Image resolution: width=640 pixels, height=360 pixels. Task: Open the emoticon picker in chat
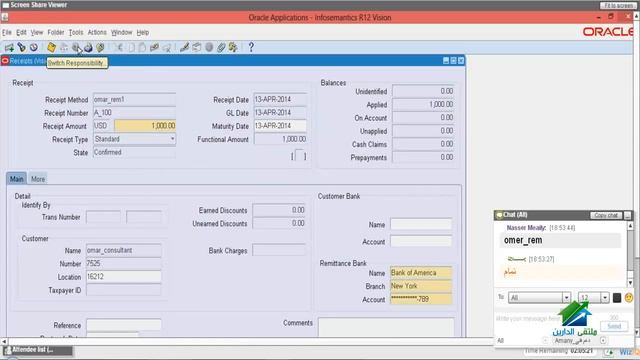(629, 298)
